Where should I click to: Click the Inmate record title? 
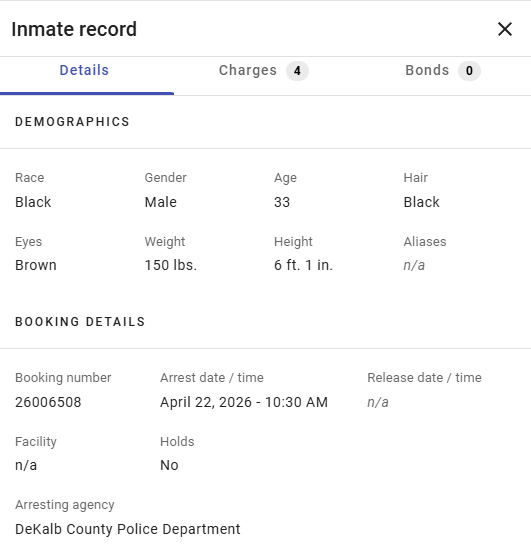74,29
